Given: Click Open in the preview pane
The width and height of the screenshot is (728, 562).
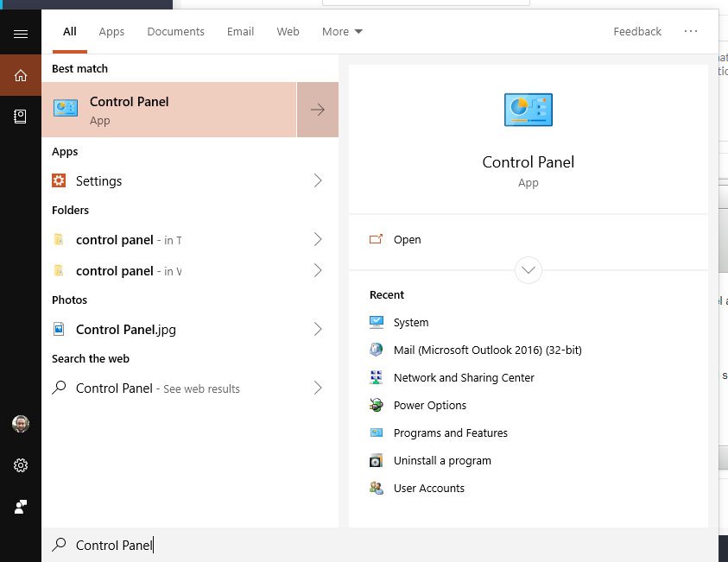Looking at the screenshot, I should pyautogui.click(x=529, y=239).
